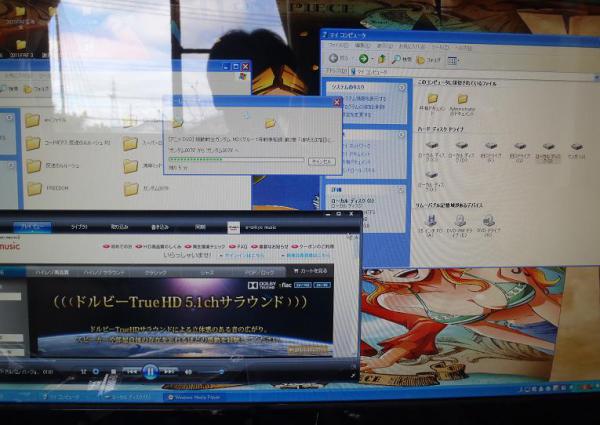Screen dimensions: 600x425
Task: Click the copy progress bar
Action: tap(236, 159)
